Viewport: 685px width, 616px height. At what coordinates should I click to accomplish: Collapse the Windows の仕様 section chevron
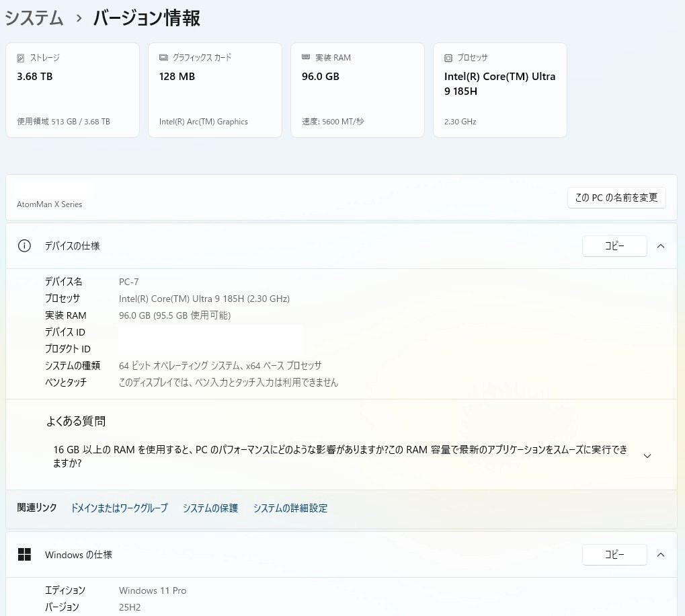point(660,555)
